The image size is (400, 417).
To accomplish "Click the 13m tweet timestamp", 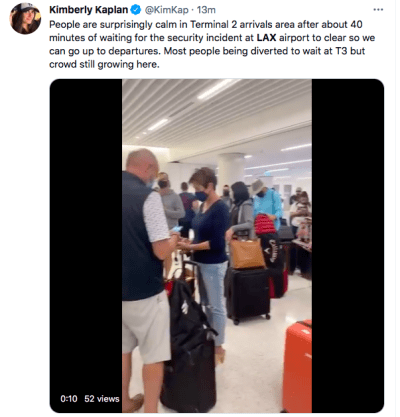I will tap(206, 10).
